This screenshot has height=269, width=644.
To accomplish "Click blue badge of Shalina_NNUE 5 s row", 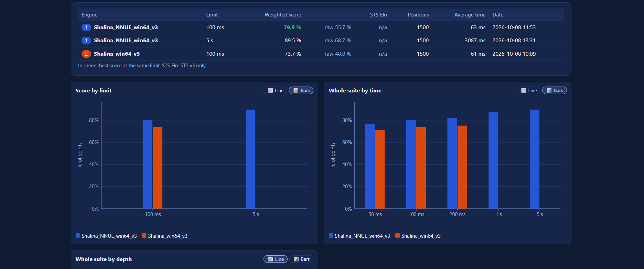I will click(86, 41).
